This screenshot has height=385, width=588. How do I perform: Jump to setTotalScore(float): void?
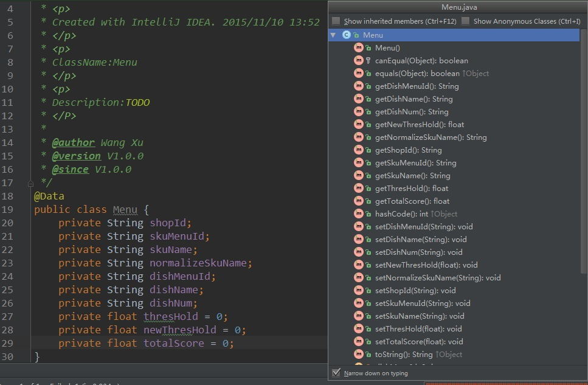coord(419,341)
